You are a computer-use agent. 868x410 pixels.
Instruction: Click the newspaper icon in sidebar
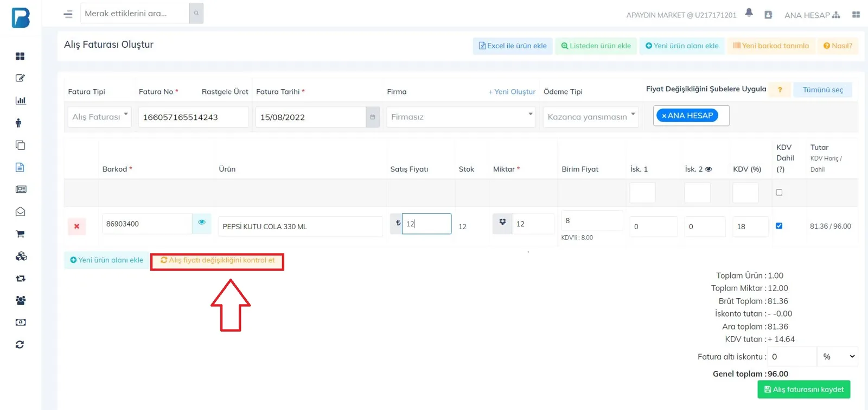[21, 190]
